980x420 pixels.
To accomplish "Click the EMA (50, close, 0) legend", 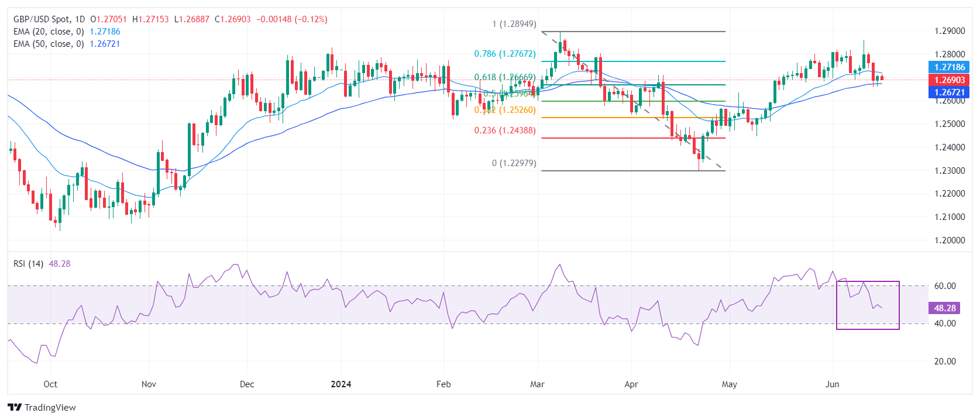I will (49, 44).
